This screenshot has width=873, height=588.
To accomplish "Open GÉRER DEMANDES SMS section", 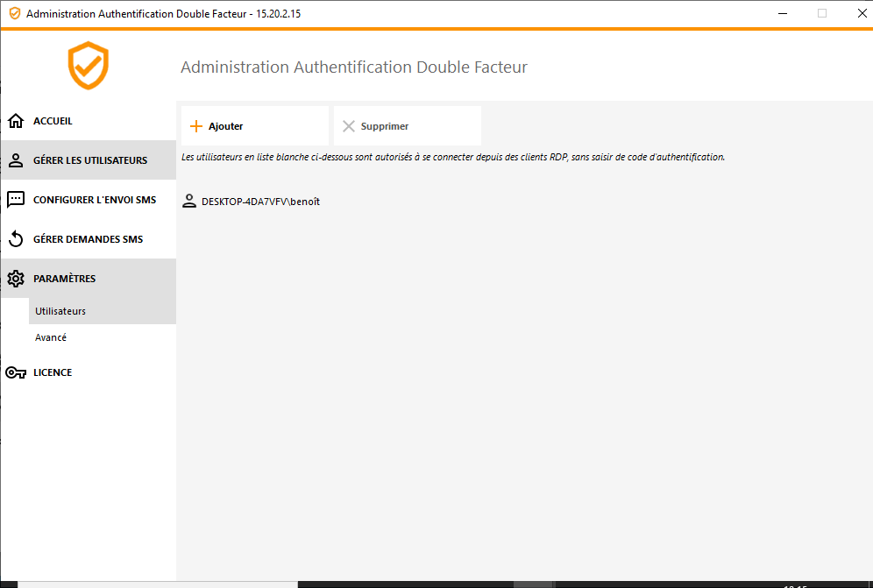I will click(x=89, y=239).
